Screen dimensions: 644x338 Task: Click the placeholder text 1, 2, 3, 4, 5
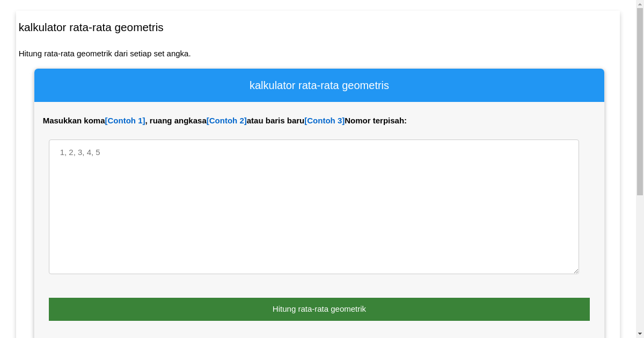coord(80,152)
